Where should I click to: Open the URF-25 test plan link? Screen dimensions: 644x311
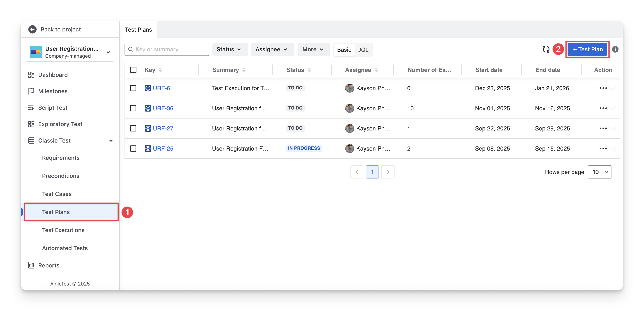click(x=163, y=149)
